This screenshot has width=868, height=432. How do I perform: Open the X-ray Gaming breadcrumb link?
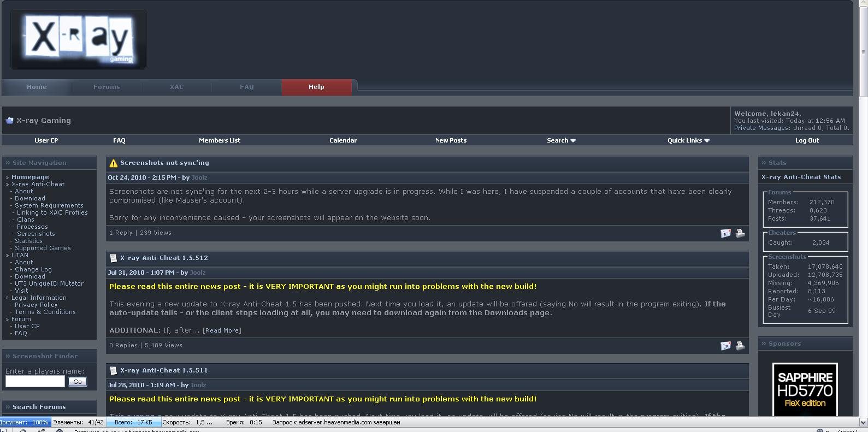pyautogui.click(x=44, y=121)
